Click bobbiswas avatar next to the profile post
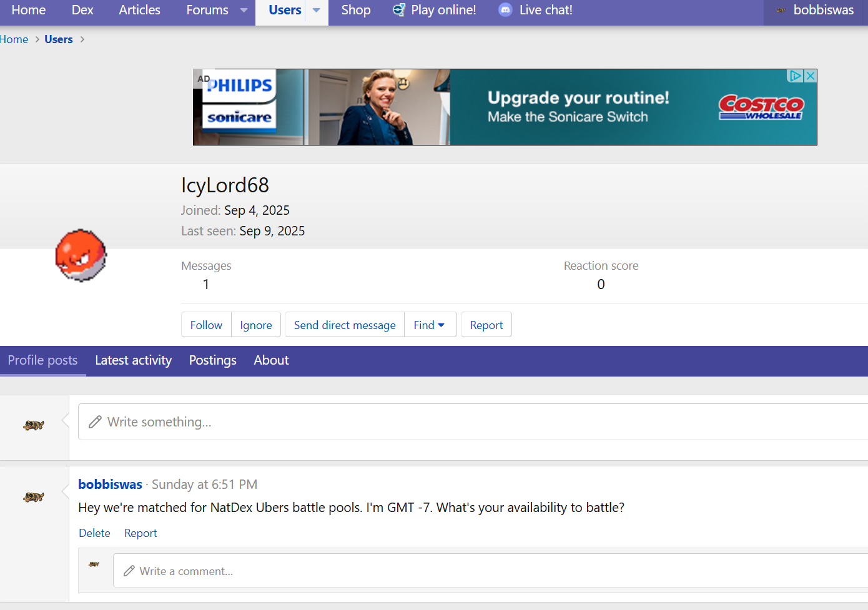The height and width of the screenshot is (610, 868). point(34,497)
